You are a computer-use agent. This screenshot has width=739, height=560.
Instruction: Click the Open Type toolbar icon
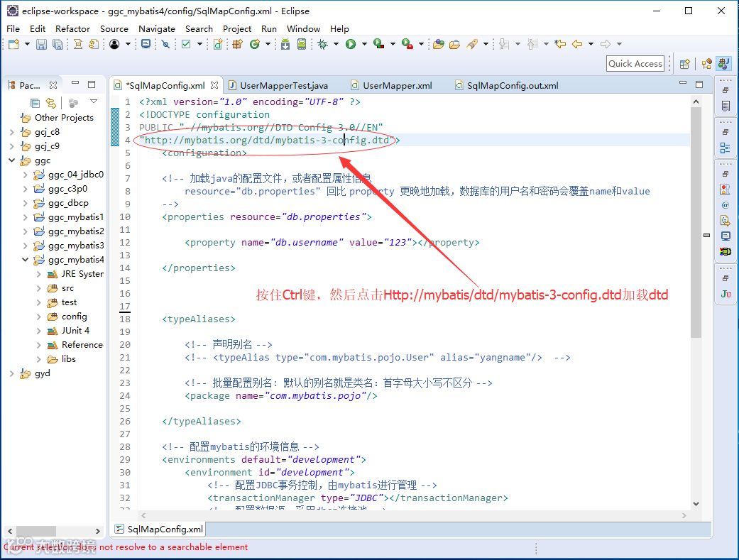(439, 44)
